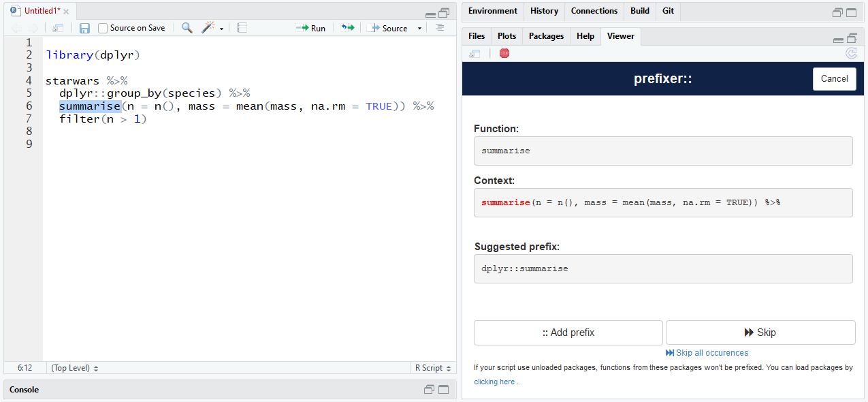Go back to previous source location
Viewport: 868px width, 402px height.
click(x=15, y=28)
